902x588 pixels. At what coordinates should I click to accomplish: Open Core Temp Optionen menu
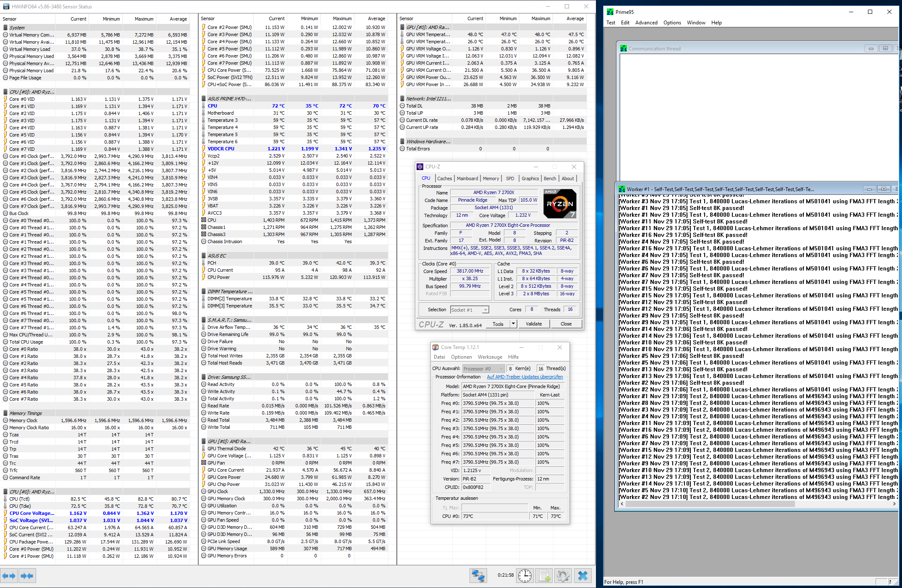pyautogui.click(x=461, y=357)
